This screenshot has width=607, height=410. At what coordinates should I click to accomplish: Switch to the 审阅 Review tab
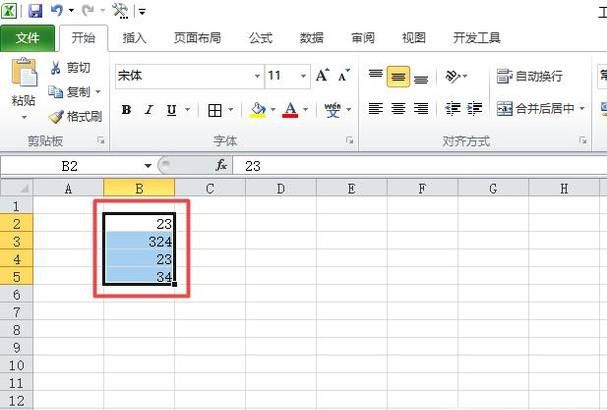click(363, 38)
